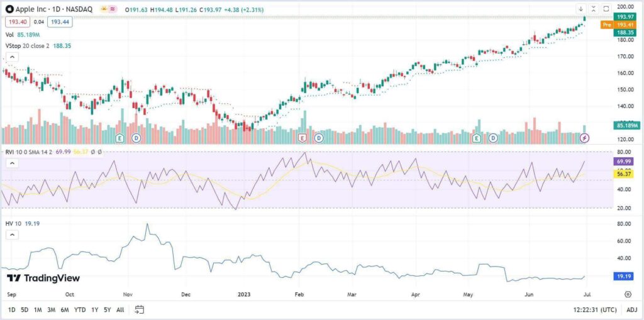Open the earnings E marker before November

pos(120,138)
